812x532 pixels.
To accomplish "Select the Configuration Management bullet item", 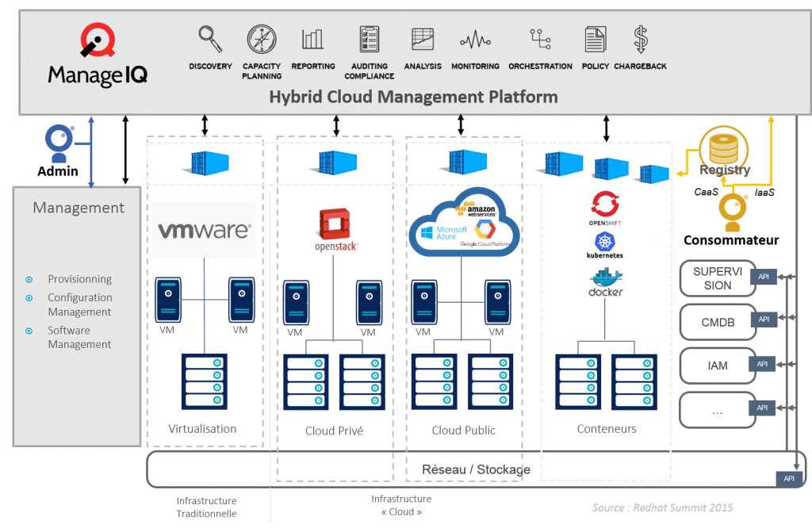I will point(79,304).
